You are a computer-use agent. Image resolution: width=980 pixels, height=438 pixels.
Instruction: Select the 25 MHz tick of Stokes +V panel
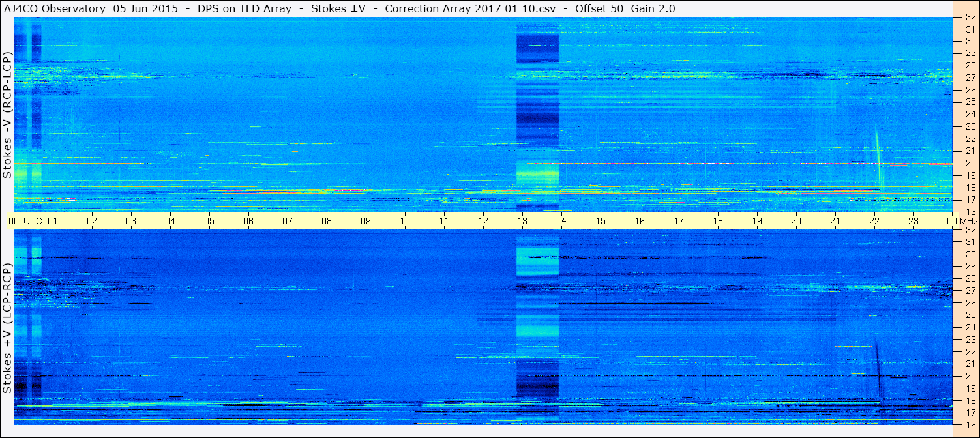click(x=970, y=315)
